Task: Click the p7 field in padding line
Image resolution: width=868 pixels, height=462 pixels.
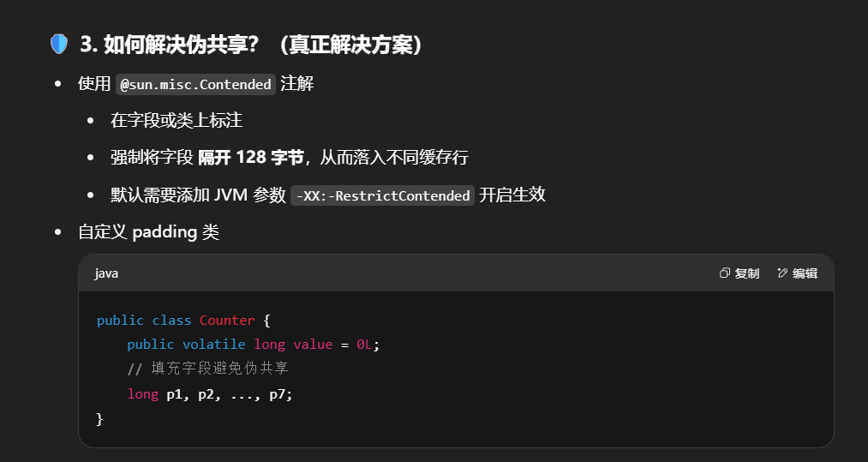Action: click(280, 394)
